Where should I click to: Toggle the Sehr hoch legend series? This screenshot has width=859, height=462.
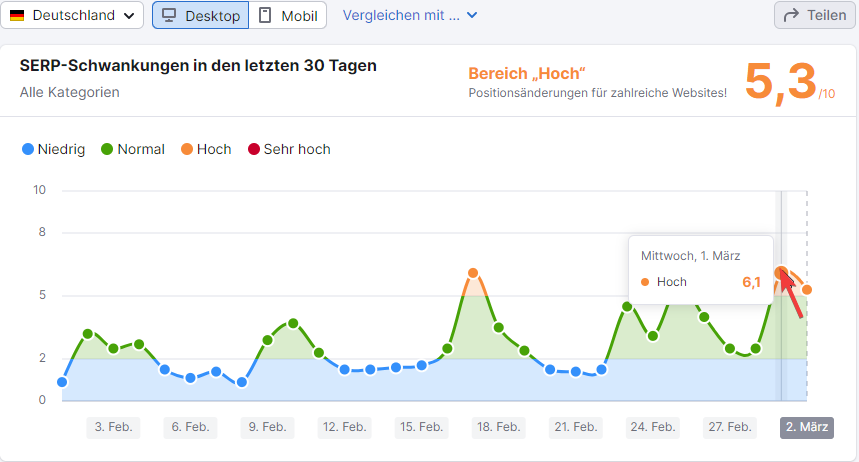pos(289,149)
